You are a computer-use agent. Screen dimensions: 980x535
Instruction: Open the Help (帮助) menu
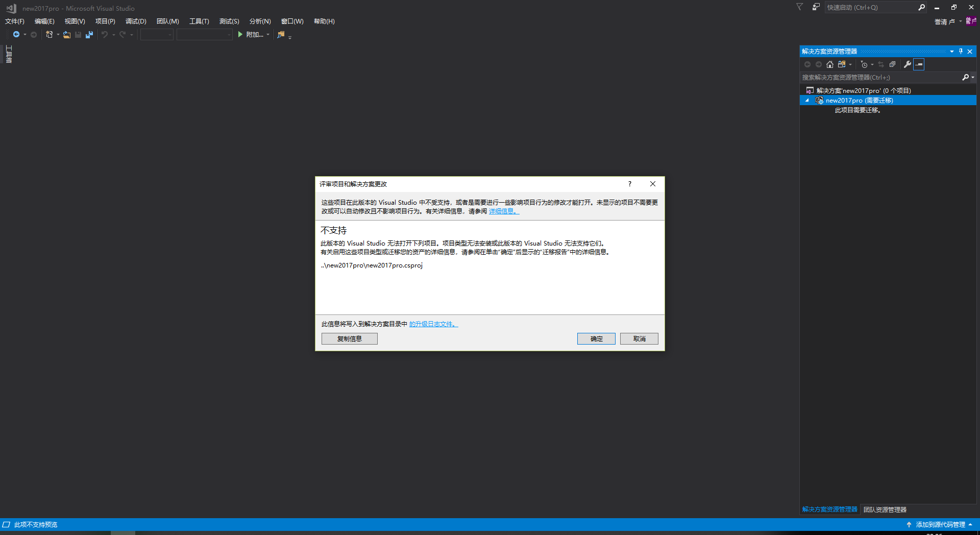point(324,21)
